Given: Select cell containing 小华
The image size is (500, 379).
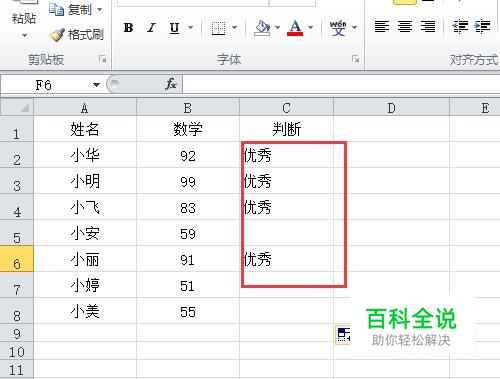Looking at the screenshot, I should [85, 155].
